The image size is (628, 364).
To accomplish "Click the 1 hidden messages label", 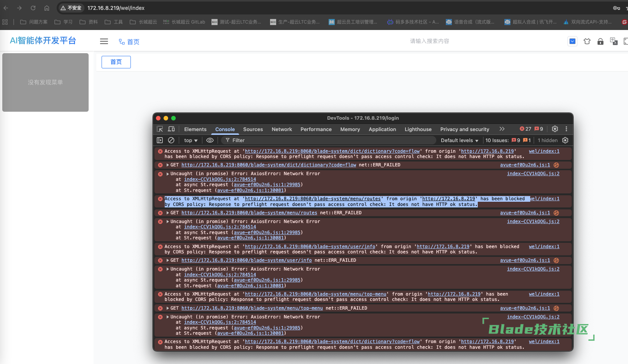I will pos(547,140).
